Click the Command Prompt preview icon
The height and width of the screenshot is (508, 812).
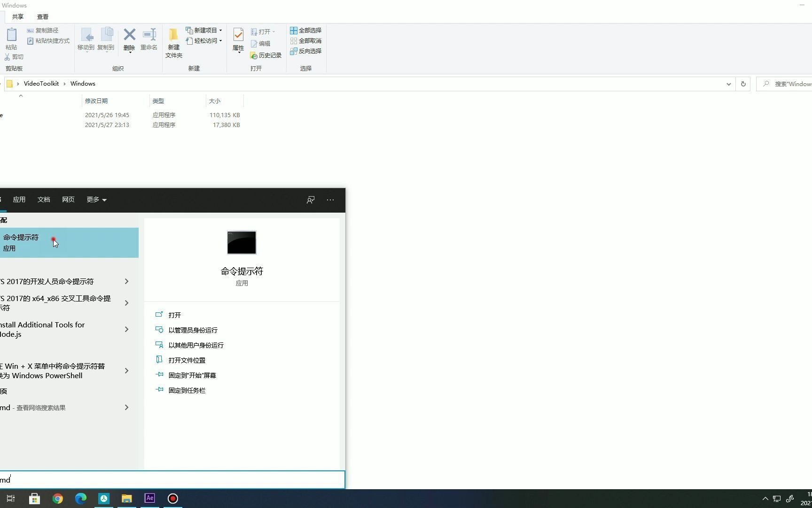[242, 242]
